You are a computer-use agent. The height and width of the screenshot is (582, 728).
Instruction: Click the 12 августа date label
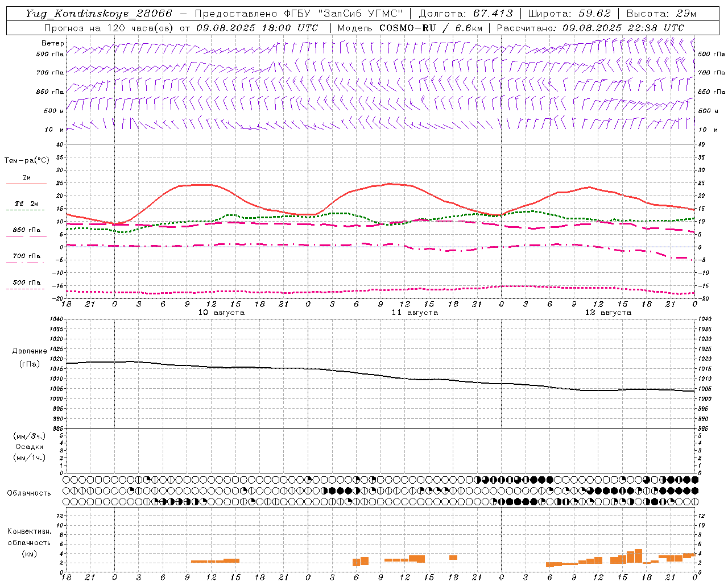coord(608,313)
